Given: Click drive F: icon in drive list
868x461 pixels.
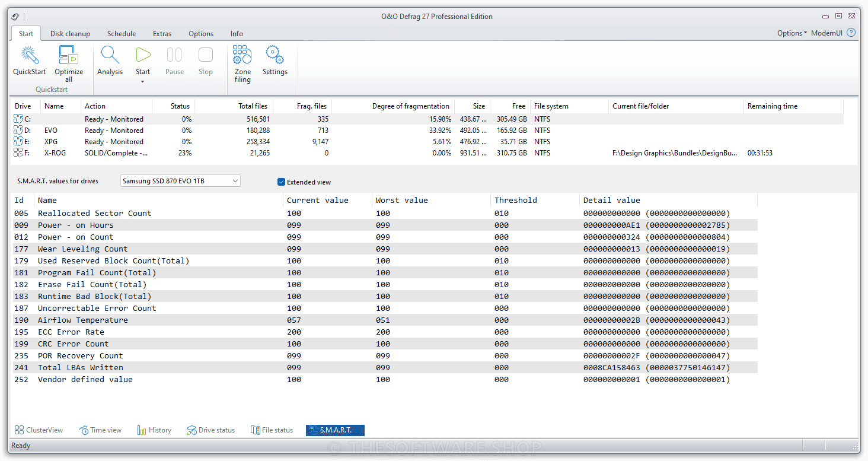Looking at the screenshot, I should pyautogui.click(x=18, y=153).
